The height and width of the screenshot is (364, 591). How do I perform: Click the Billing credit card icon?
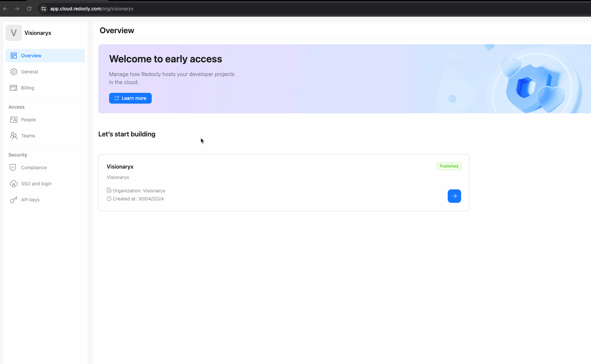14,88
